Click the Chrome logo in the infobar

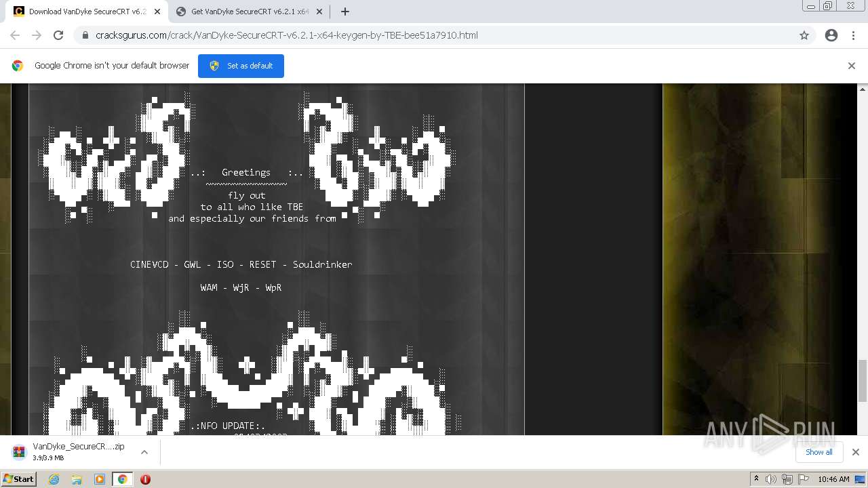coord(18,66)
